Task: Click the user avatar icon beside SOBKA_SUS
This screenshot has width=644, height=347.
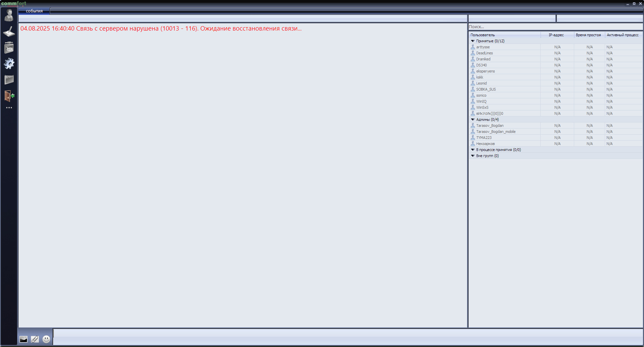Action: (473, 89)
